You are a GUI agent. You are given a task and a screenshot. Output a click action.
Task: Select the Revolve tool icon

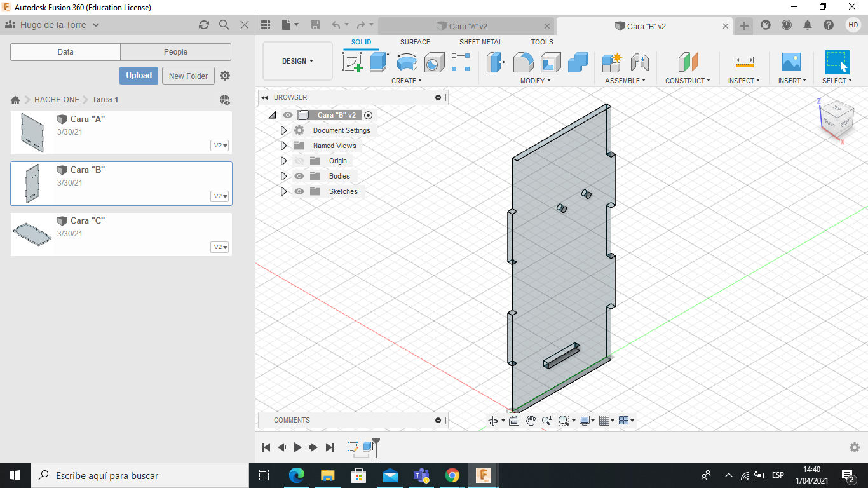(407, 62)
